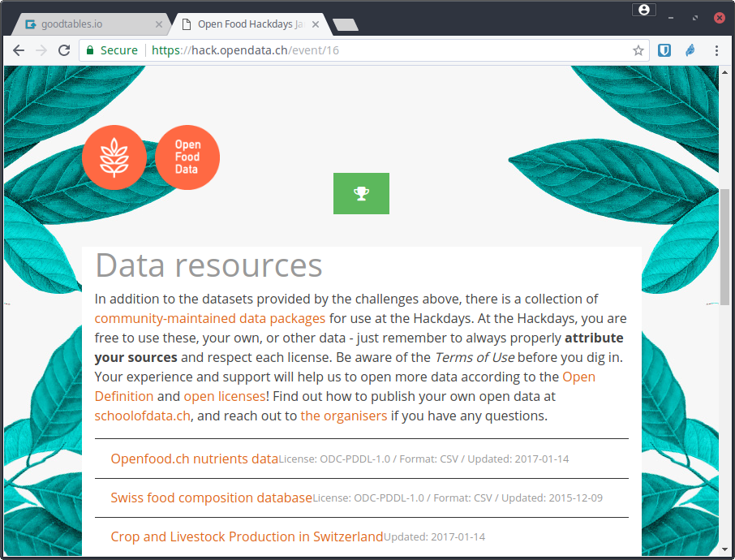
Task: Open community-maintained data packages link
Action: pos(209,318)
